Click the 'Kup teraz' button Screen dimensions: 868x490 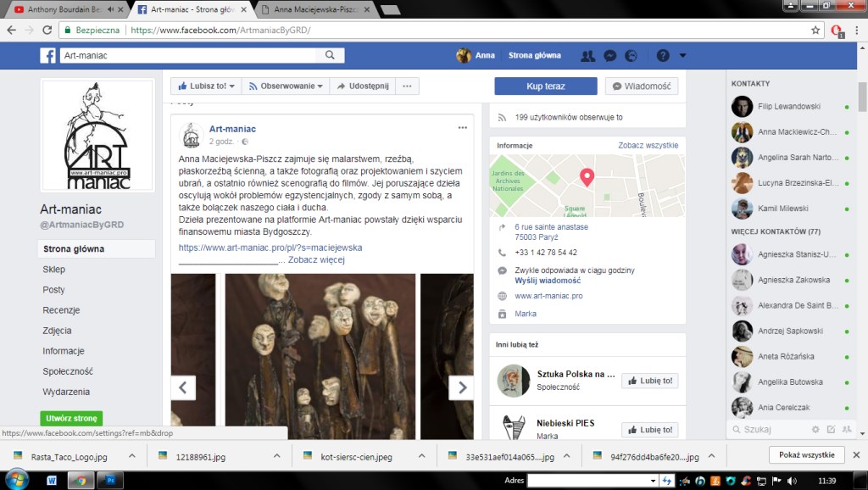pos(545,86)
